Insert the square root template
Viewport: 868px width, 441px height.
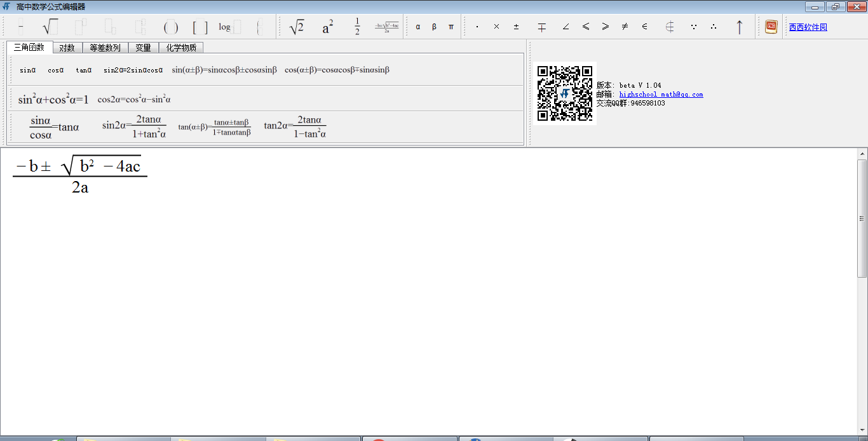tap(50, 27)
